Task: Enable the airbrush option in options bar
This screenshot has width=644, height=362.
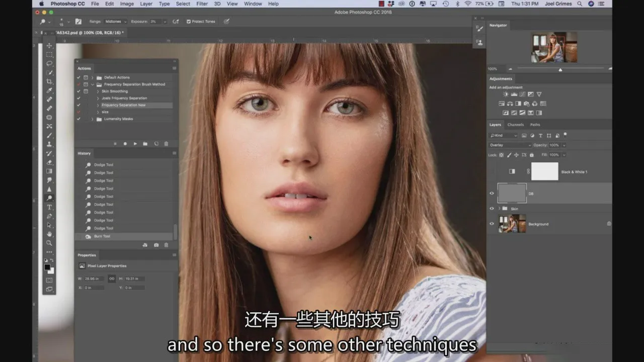Action: click(176, 22)
